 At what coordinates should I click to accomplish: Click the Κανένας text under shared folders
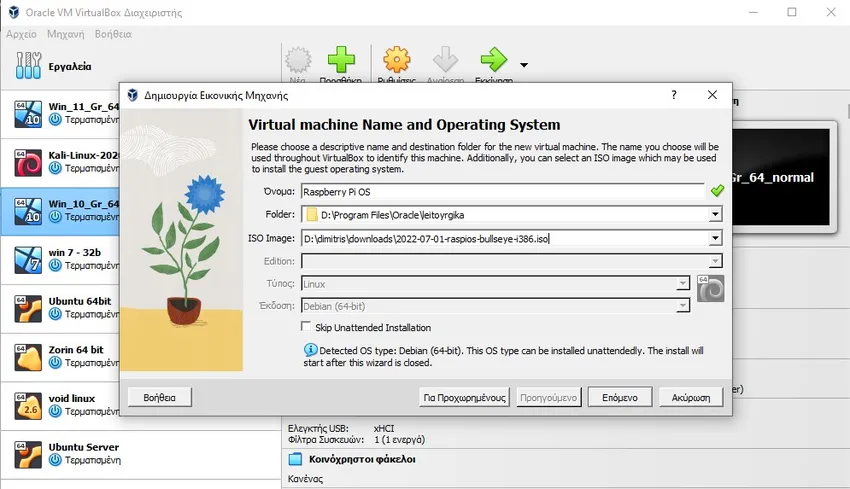coord(305,479)
